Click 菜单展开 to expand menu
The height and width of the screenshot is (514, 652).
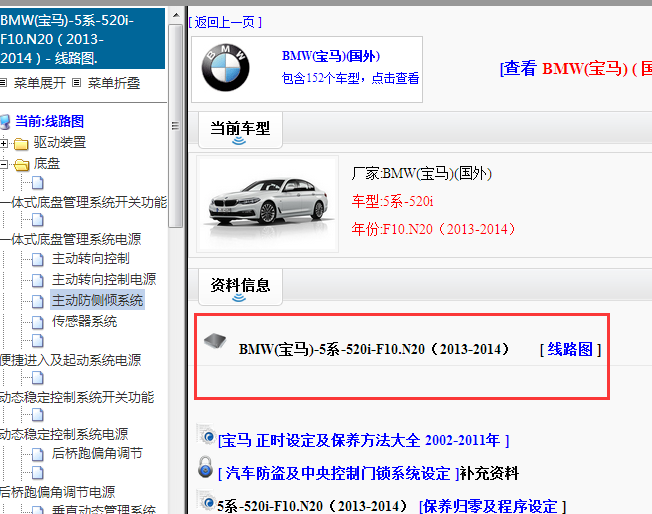40,83
